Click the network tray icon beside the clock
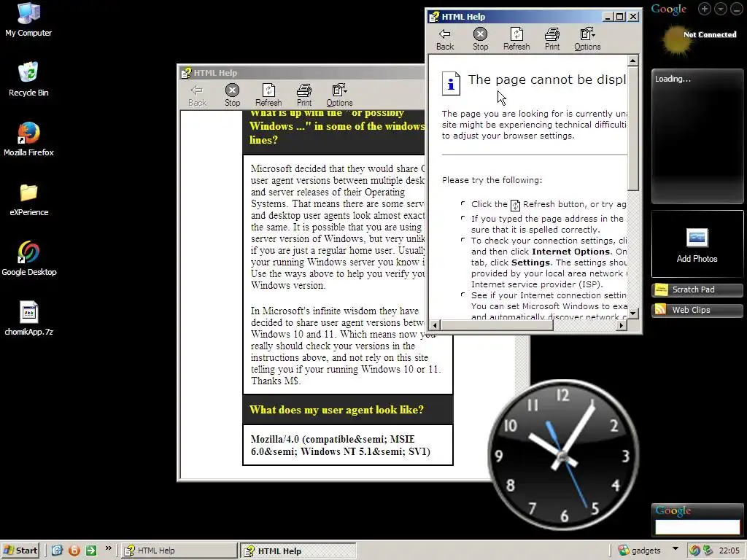Image resolution: width=747 pixels, height=560 pixels. 708,551
